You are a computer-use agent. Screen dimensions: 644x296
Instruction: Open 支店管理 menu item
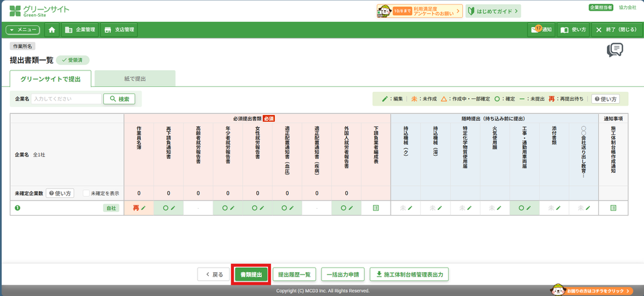119,30
